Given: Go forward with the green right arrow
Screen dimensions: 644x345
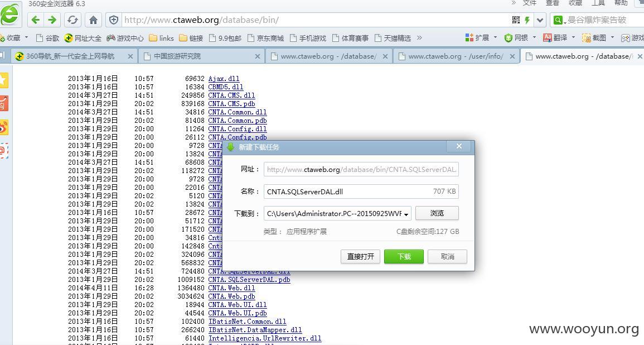Looking at the screenshot, I should (x=52, y=20).
